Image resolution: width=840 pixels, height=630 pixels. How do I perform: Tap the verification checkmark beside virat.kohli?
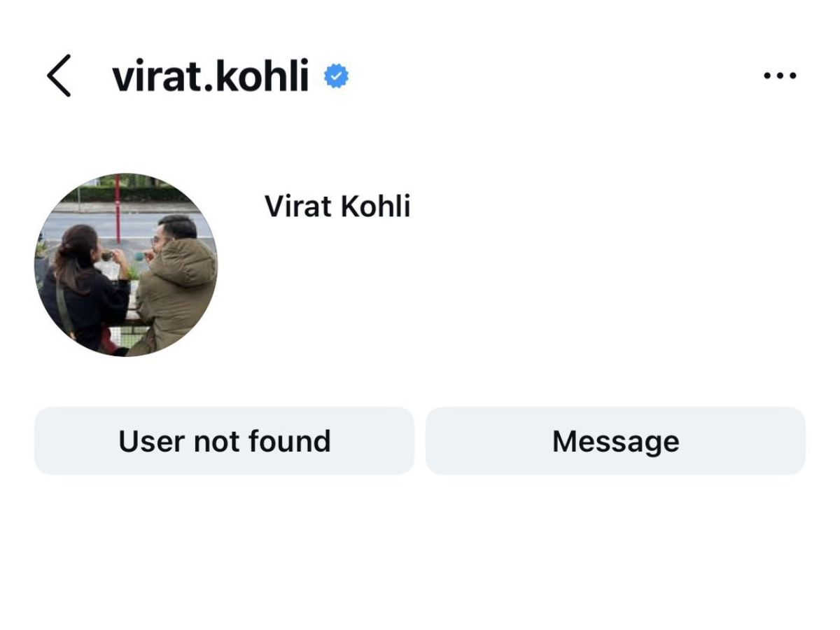[337, 76]
